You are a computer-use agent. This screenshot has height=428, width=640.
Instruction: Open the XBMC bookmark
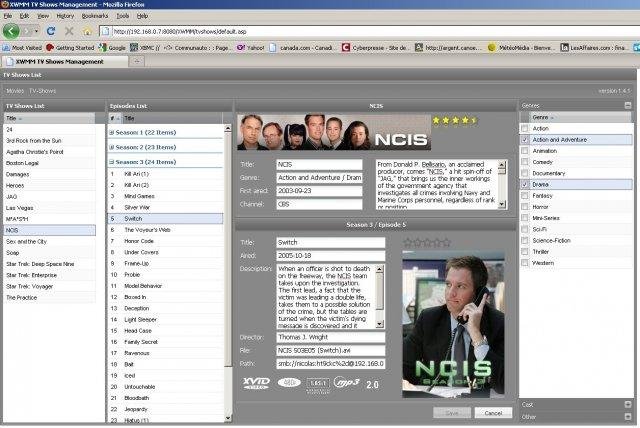(x=145, y=48)
